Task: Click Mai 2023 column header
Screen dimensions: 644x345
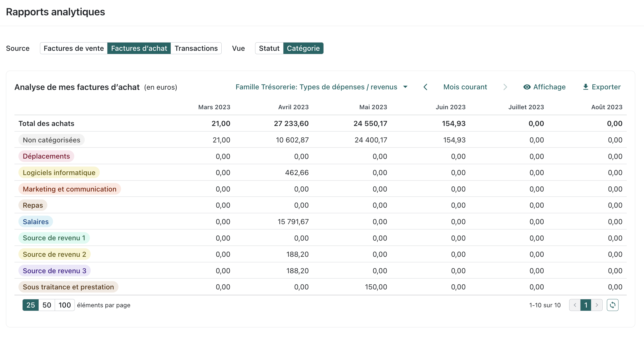Action: click(373, 107)
